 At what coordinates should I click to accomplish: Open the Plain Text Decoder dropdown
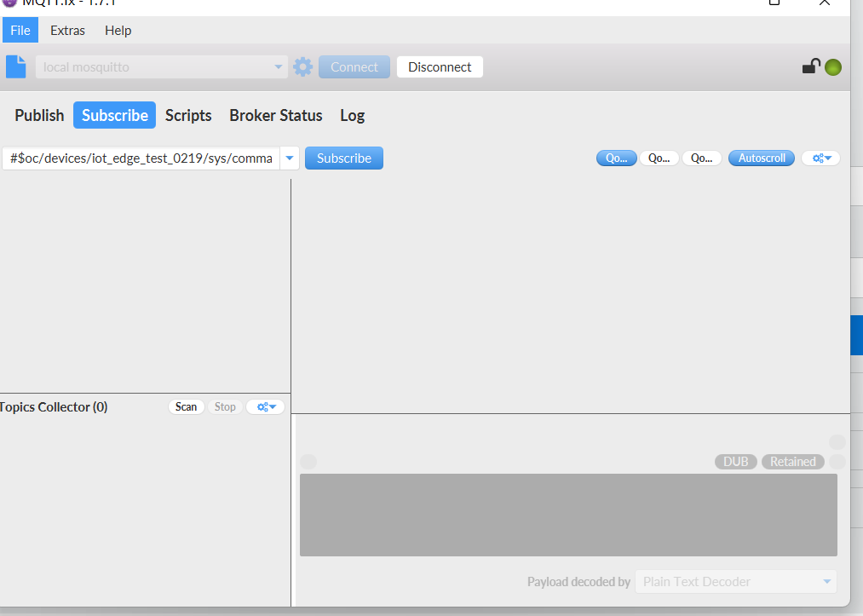736,581
